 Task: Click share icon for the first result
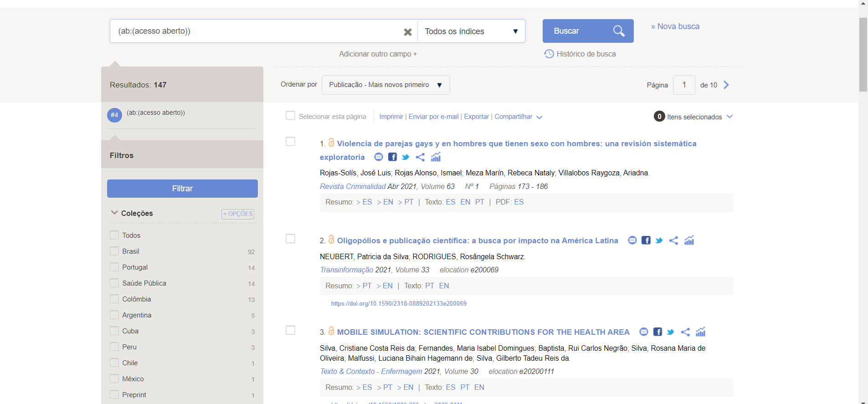[420, 157]
